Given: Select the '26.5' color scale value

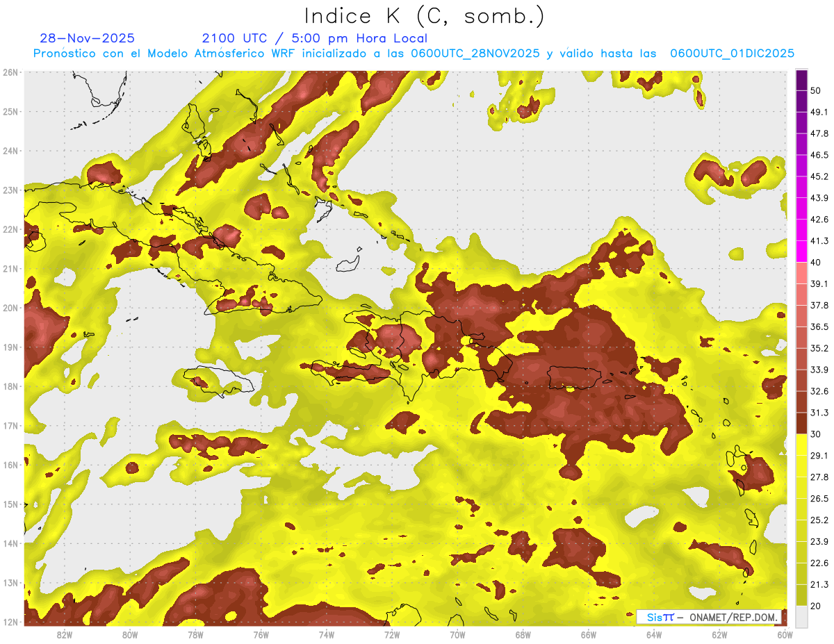Looking at the screenshot, I should [819, 499].
